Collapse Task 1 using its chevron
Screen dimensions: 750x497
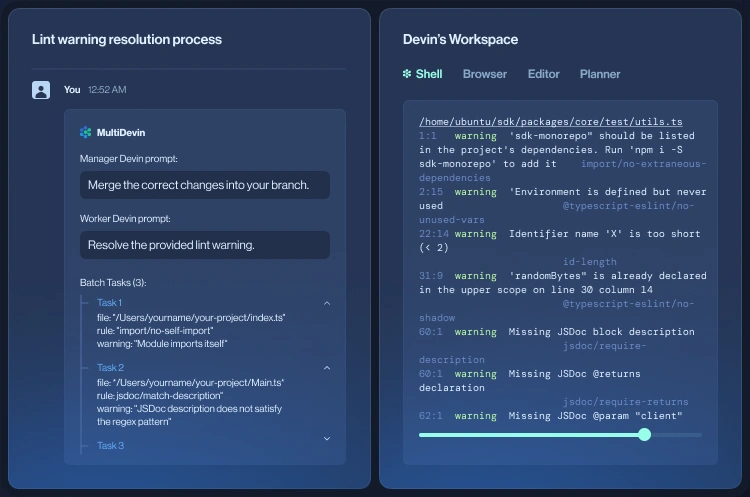(x=327, y=303)
